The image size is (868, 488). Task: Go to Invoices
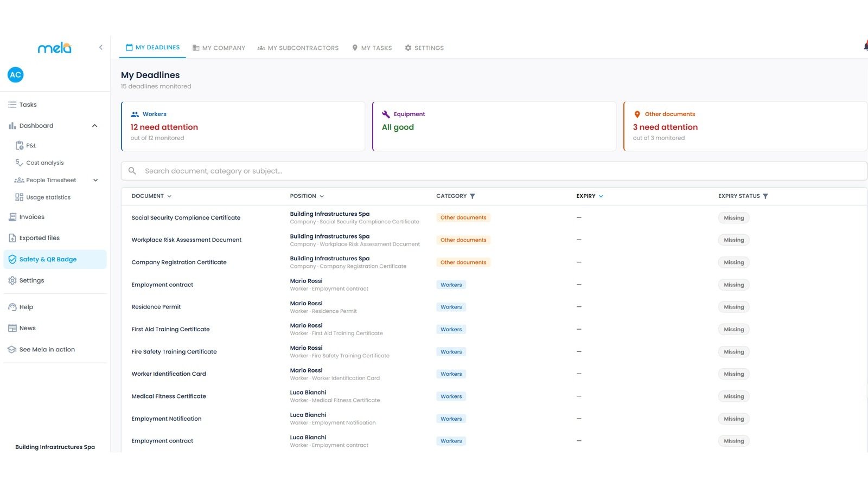pos(32,217)
